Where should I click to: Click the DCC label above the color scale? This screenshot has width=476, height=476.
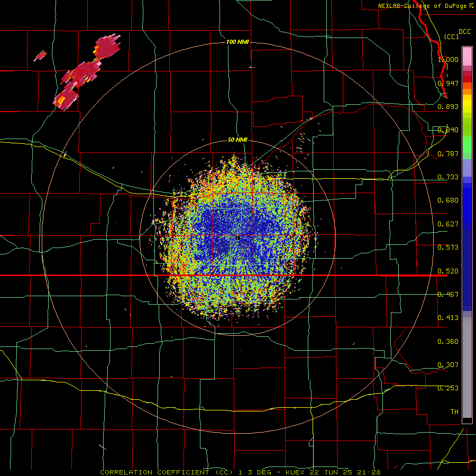pyautogui.click(x=464, y=32)
